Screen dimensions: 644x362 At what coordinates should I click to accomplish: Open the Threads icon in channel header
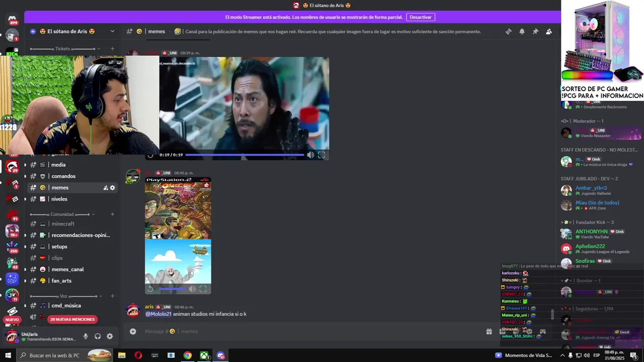point(509,31)
